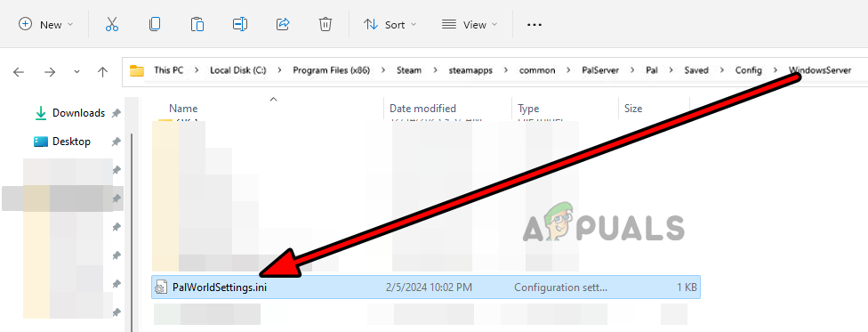Open the See more ellipsis menu
Image resolution: width=868 pixels, height=332 pixels.
(534, 24)
